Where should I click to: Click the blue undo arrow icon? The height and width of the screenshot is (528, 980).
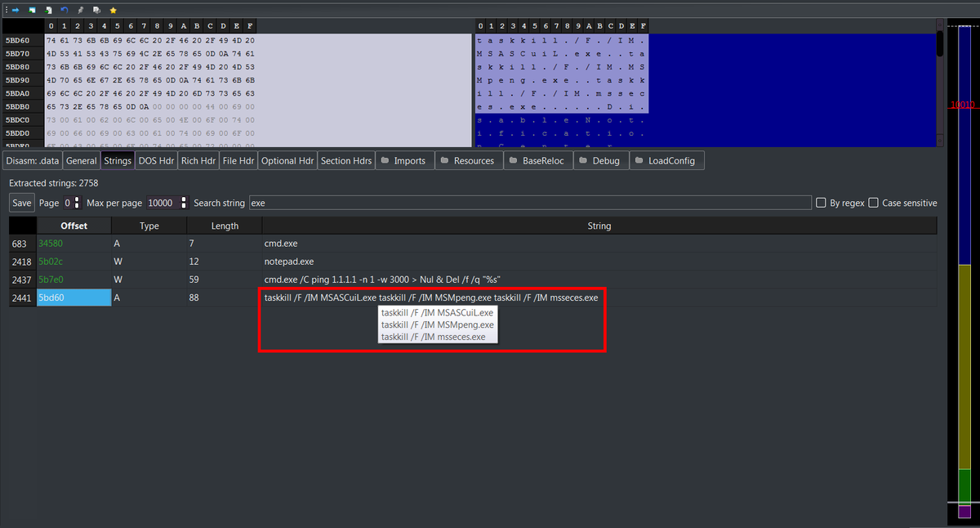(x=65, y=10)
